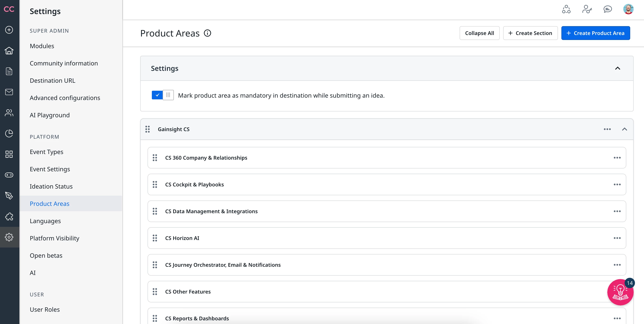
Task: Click the drag handle for CS Cockpit & Playbooks
Action: [155, 184]
